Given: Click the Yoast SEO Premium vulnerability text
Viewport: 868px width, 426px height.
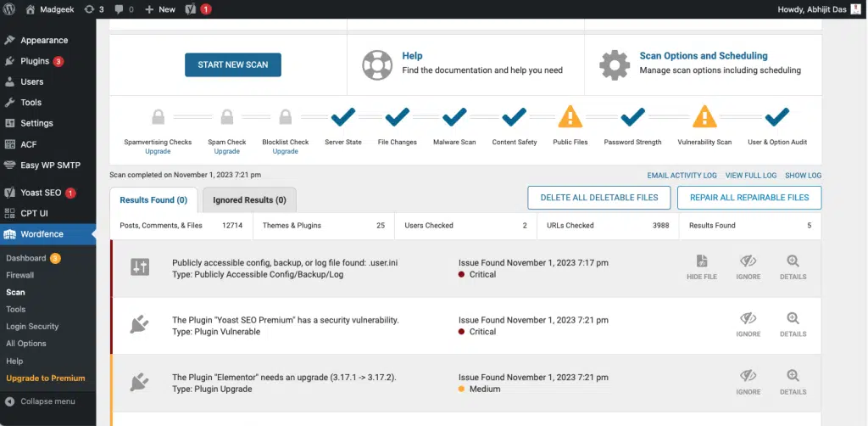Looking at the screenshot, I should 286,320.
